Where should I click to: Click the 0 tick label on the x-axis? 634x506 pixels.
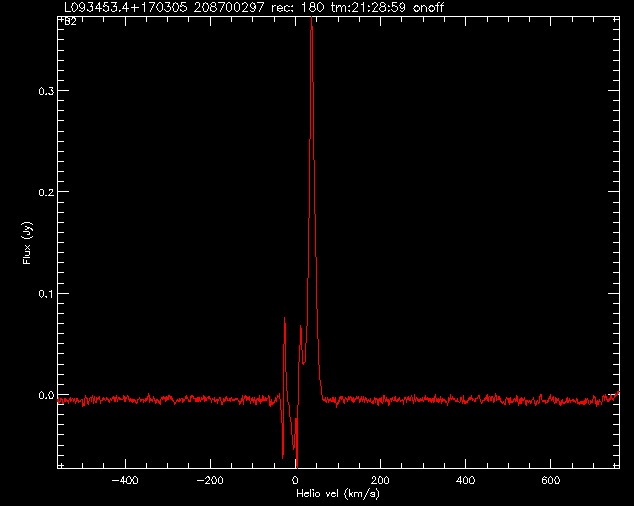tap(296, 481)
